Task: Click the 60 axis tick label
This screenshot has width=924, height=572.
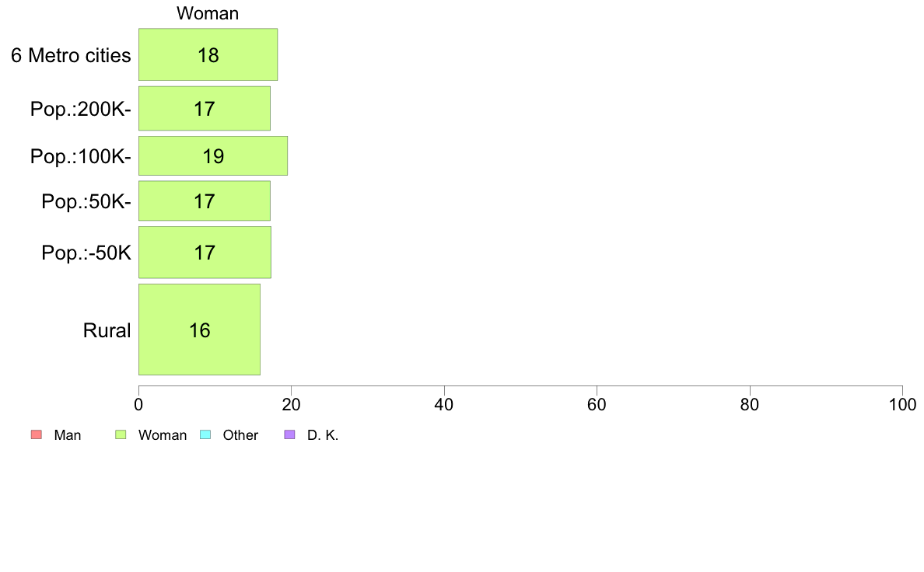Action: [x=597, y=405]
